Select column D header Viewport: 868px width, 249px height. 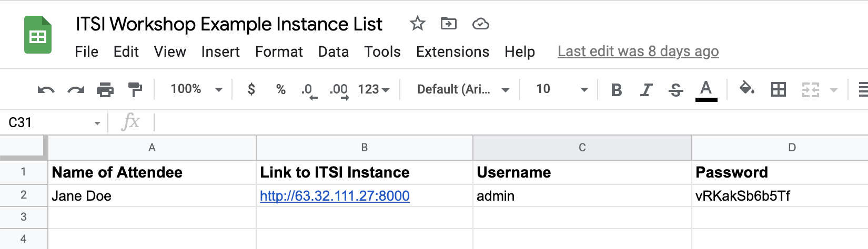tap(780, 148)
